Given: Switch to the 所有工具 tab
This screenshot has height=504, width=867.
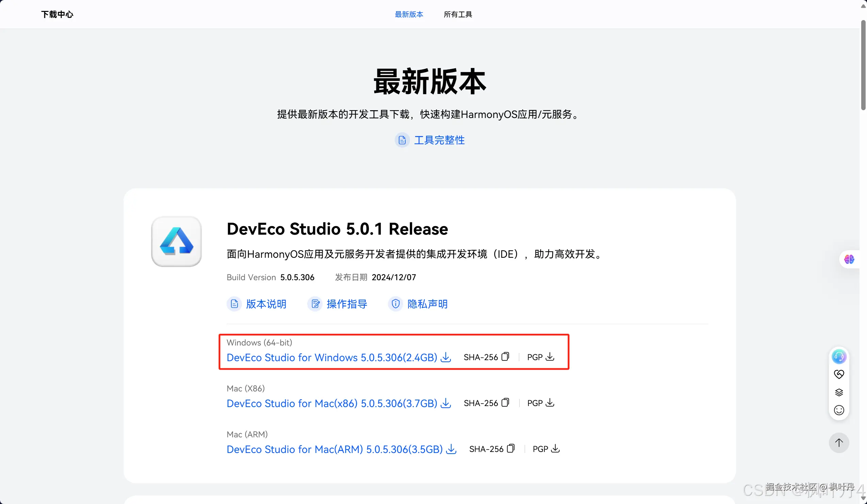Looking at the screenshot, I should (458, 14).
